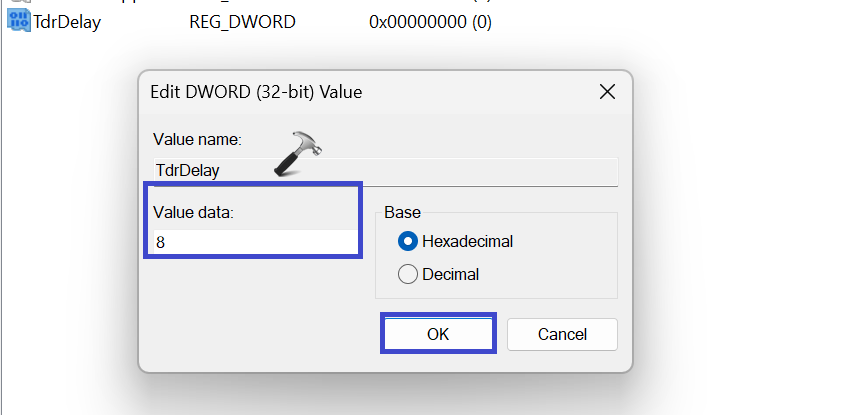Image resolution: width=861 pixels, height=415 pixels.
Task: Click the hammer watermark icon
Action: coord(302,153)
